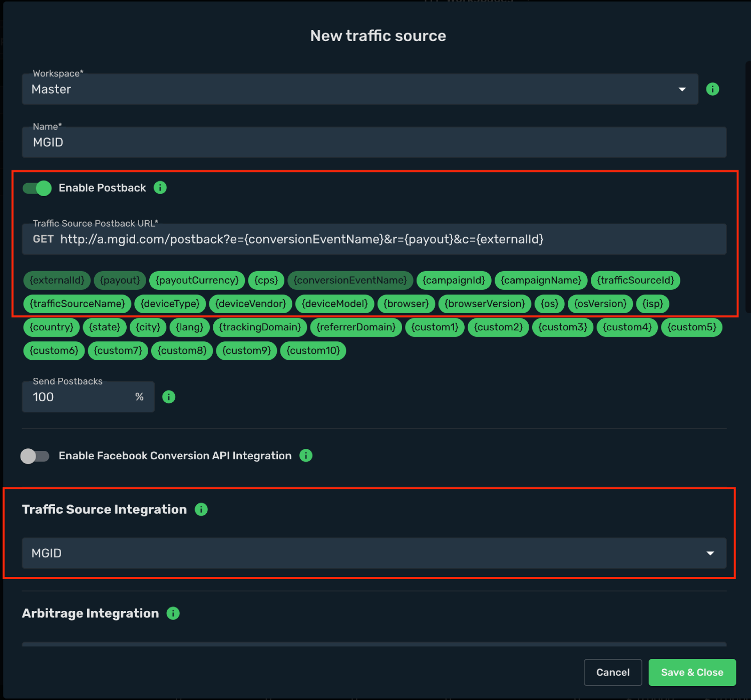Add the {deviceType} token

point(170,304)
